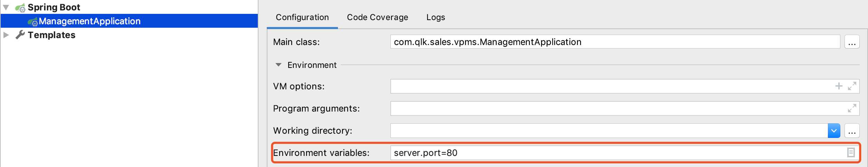Expand the Program arguments field editor
Screen dimensions: 868x167
point(852,108)
